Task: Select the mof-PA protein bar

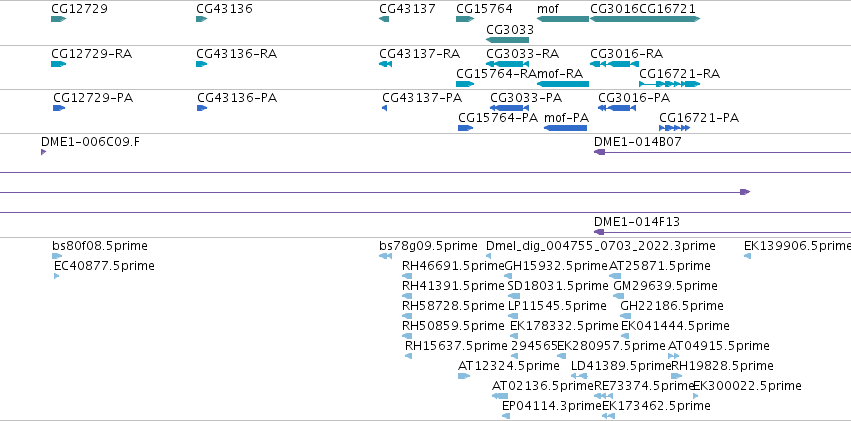Action: [566, 128]
